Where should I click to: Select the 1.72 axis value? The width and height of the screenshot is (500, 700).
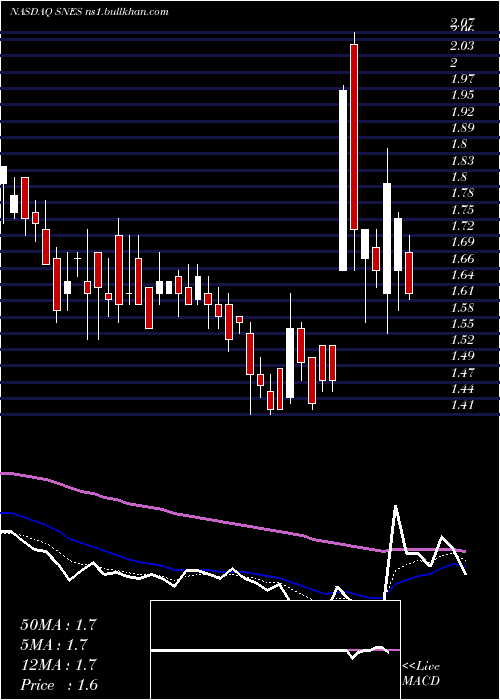(462, 226)
